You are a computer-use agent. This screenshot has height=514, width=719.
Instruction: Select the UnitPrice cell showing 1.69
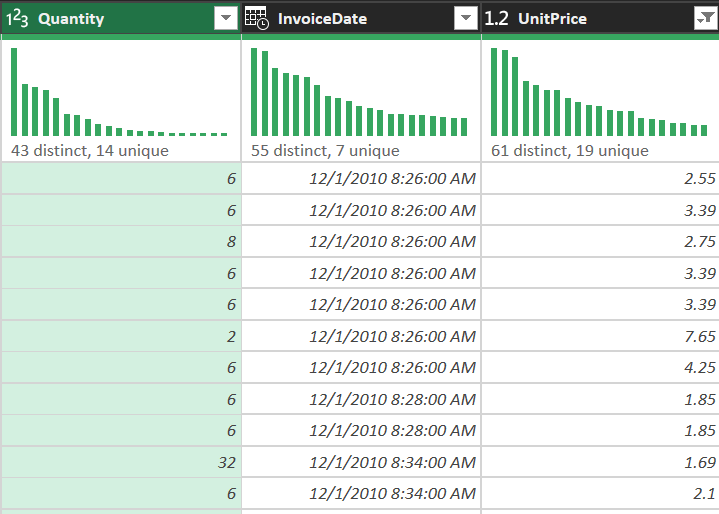click(x=600, y=462)
